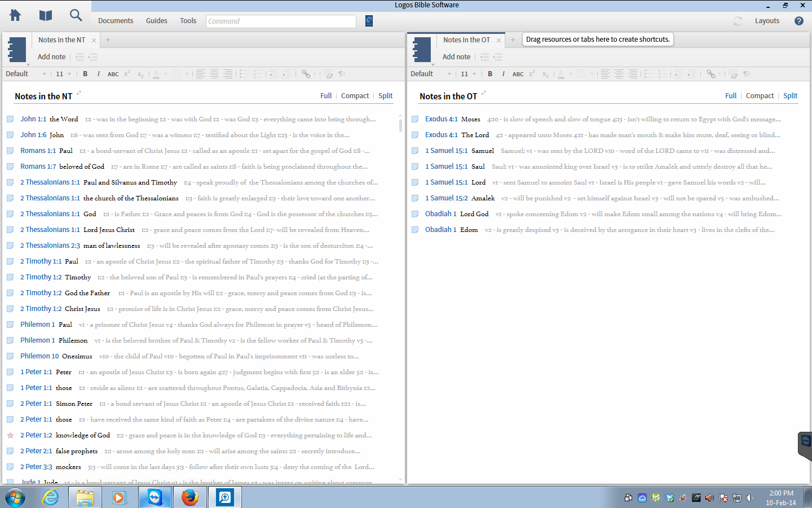Insert hyperlink in the OT notes toolbar
Viewport: 812px width, 508px height.
coord(710,74)
